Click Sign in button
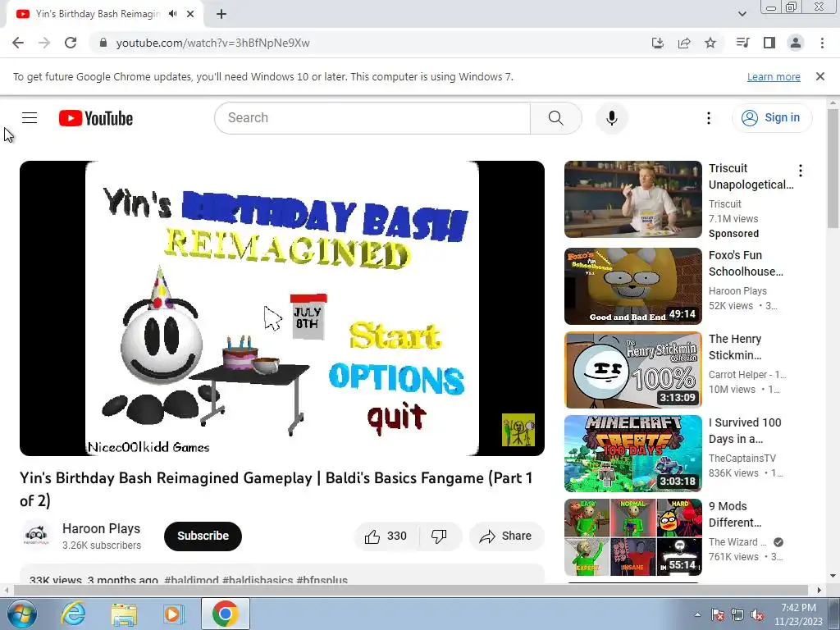 (771, 118)
